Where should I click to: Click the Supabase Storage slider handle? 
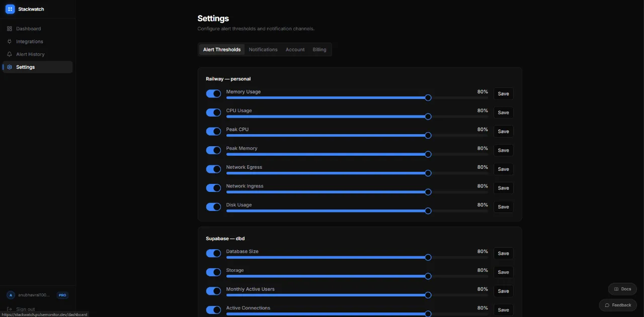pyautogui.click(x=428, y=276)
